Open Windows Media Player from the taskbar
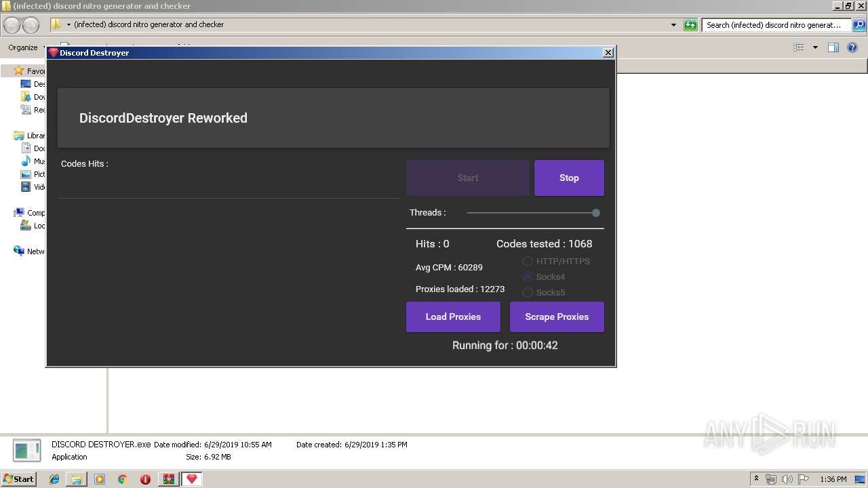 (x=100, y=479)
